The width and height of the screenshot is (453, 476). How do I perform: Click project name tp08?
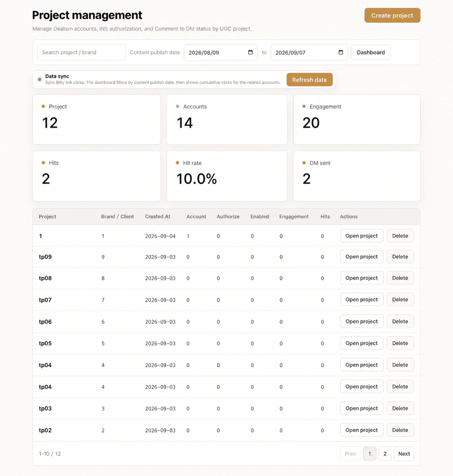pyautogui.click(x=45, y=278)
